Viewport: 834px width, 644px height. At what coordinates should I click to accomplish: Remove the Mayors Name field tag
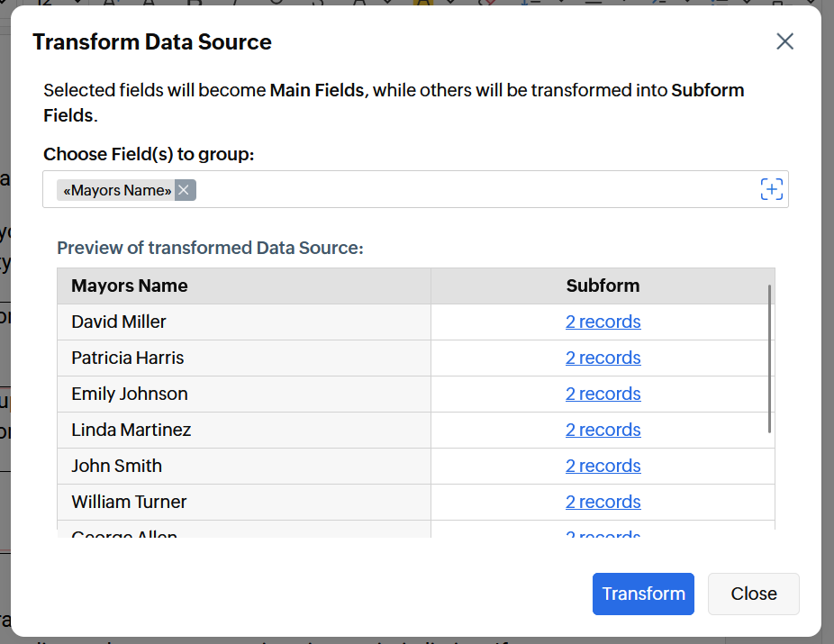[x=184, y=190]
